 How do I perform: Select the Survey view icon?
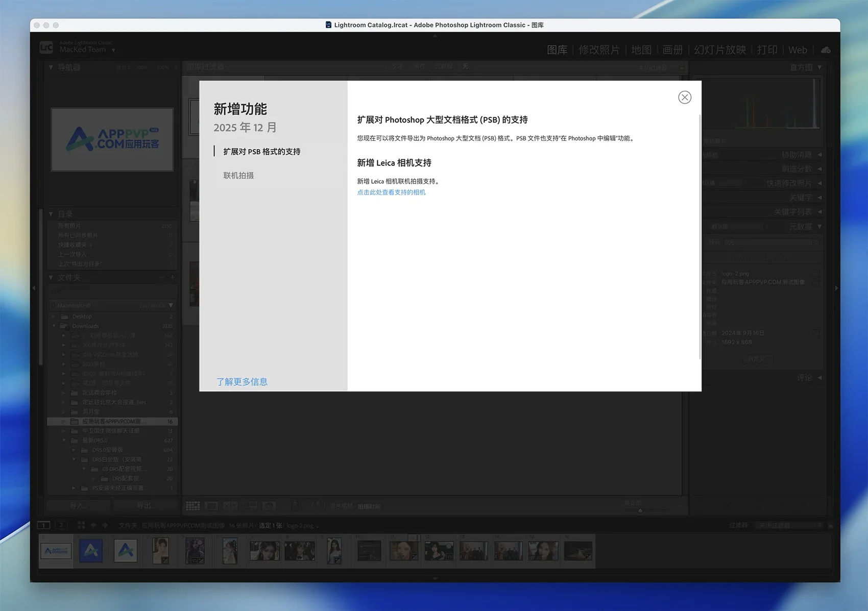pyautogui.click(x=250, y=506)
